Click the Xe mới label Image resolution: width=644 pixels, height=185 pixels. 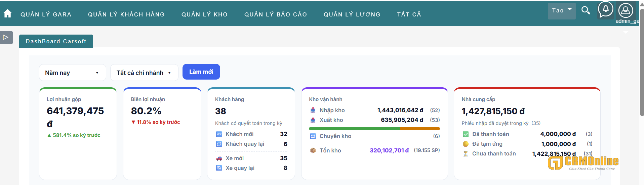235,158
